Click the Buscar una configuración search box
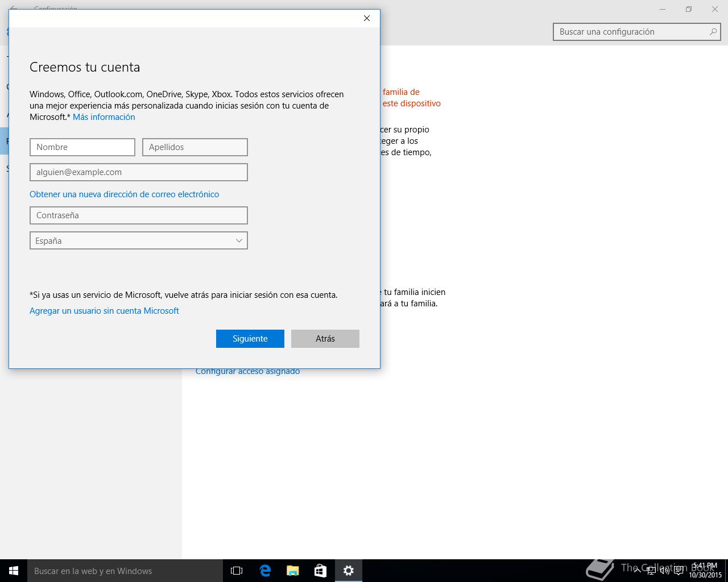Screen dimensions: 728x582 pyautogui.click(x=637, y=32)
